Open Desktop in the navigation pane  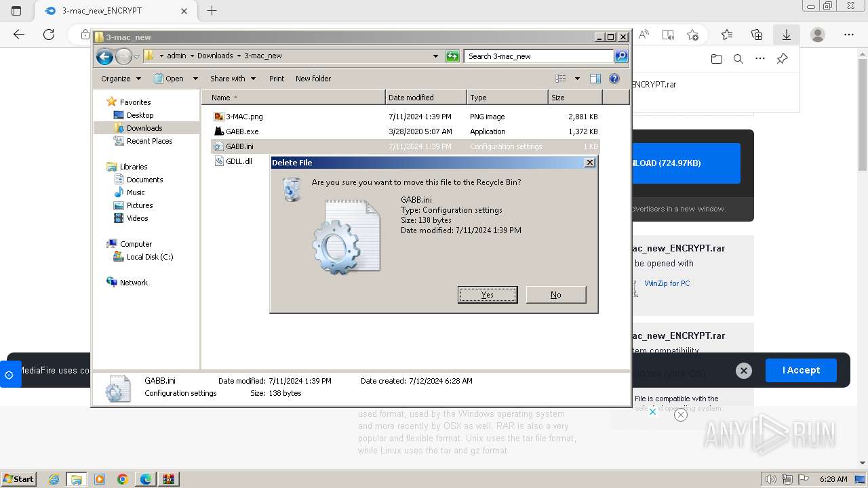click(x=140, y=115)
